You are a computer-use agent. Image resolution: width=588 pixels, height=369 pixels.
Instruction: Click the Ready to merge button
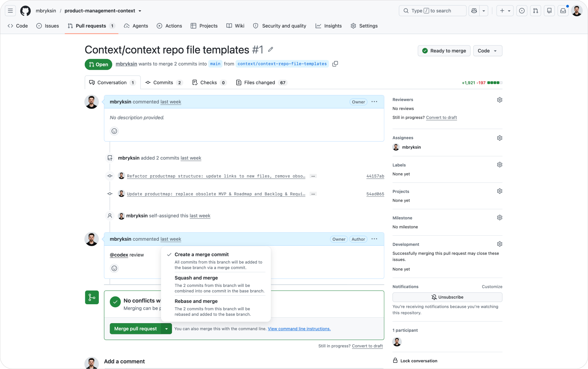coord(444,51)
